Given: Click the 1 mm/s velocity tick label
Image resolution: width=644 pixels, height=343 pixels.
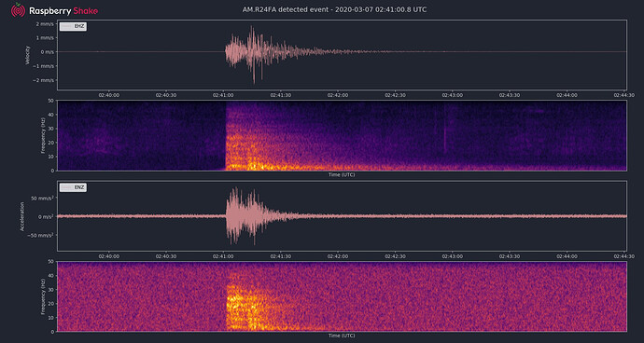Looking at the screenshot, I should (x=45, y=37).
